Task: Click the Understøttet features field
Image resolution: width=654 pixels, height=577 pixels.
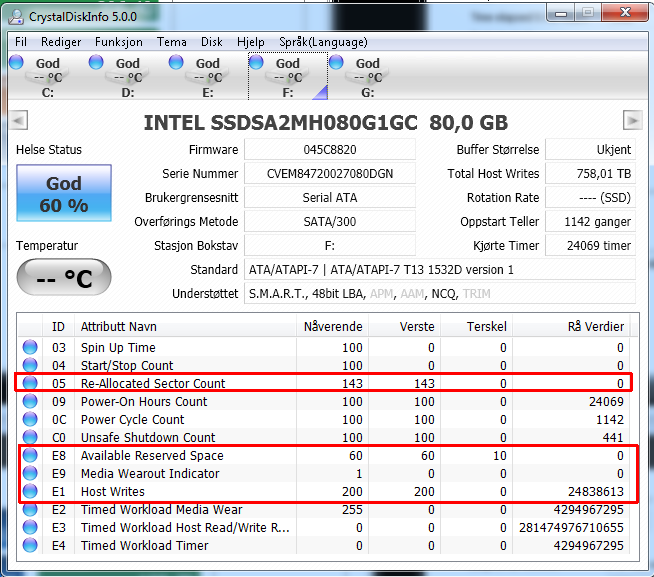Action: (x=440, y=294)
